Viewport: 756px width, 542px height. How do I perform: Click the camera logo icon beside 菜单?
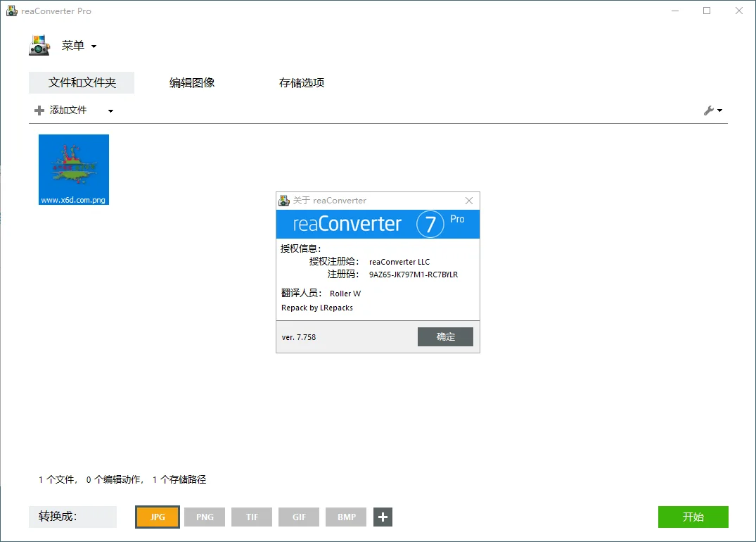pos(39,44)
